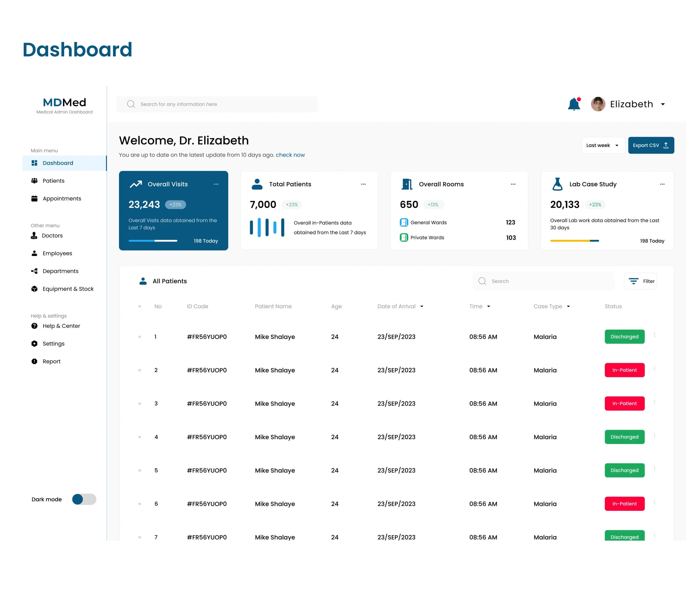Open row 1 vertical dots menu

pos(654,335)
